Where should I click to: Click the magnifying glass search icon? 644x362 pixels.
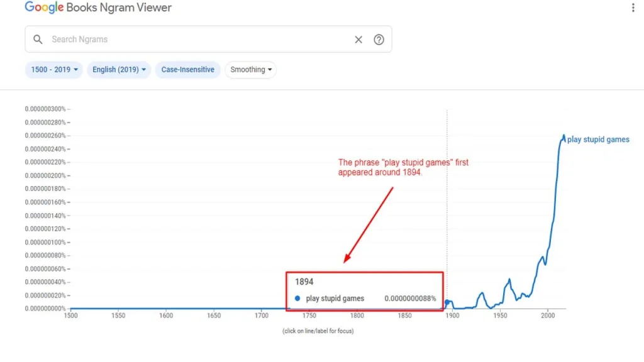pos(38,39)
